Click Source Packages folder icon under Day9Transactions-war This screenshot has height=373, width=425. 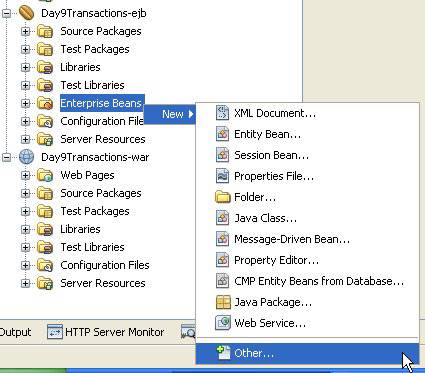point(45,193)
